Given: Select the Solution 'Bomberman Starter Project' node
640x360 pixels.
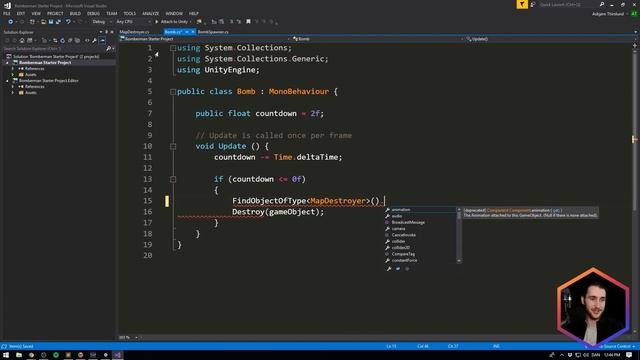Looking at the screenshot, I should (56, 57).
